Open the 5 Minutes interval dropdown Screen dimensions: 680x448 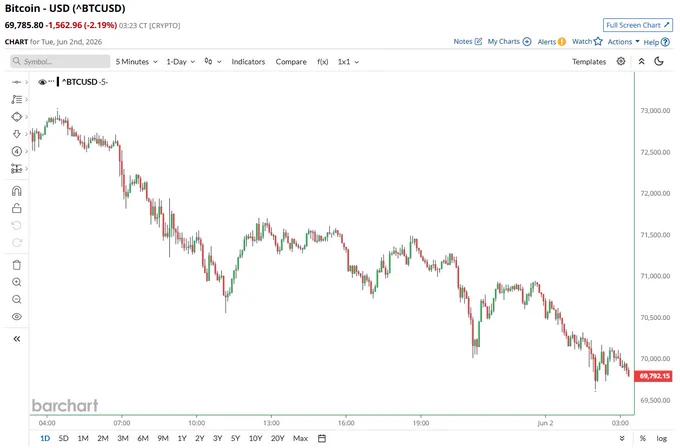tap(136, 62)
